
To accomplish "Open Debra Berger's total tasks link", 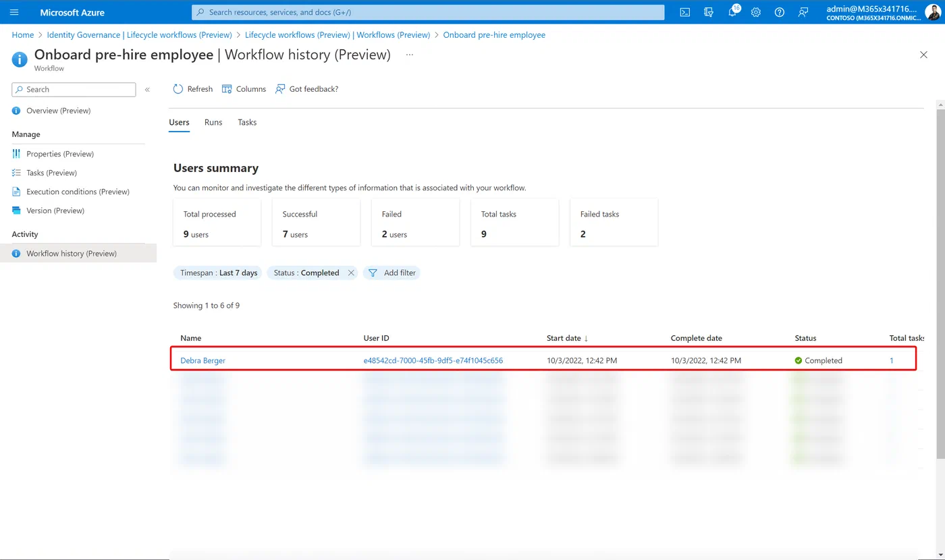I will point(891,360).
